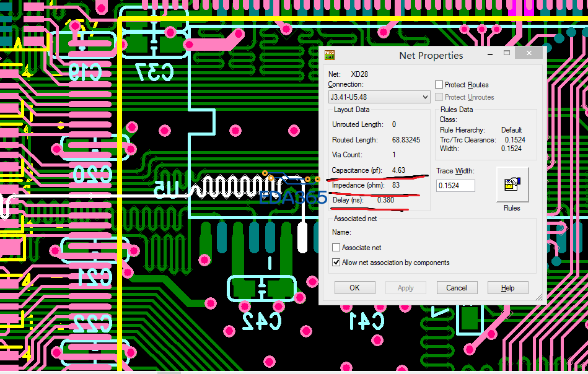This screenshot has width=588, height=374.
Task: Click the Apply button
Action: point(406,288)
